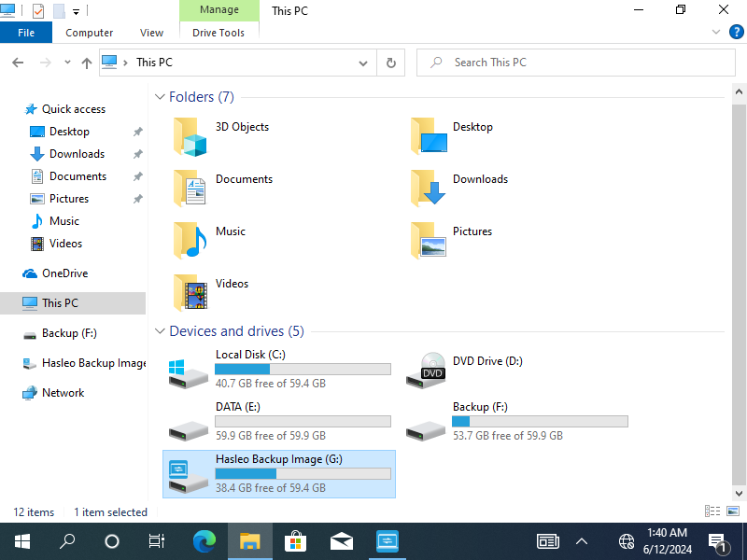The image size is (747, 560).
Task: Switch to details view icon in status bar
Action: 712,511
